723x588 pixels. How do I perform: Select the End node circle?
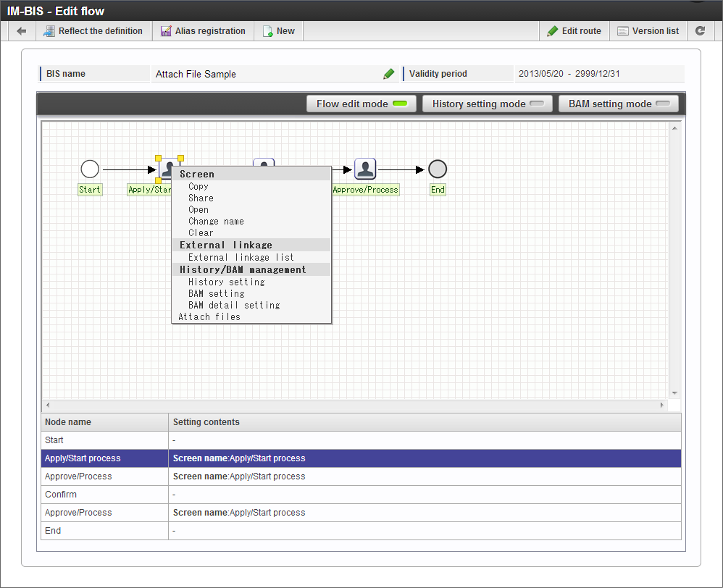point(438,169)
